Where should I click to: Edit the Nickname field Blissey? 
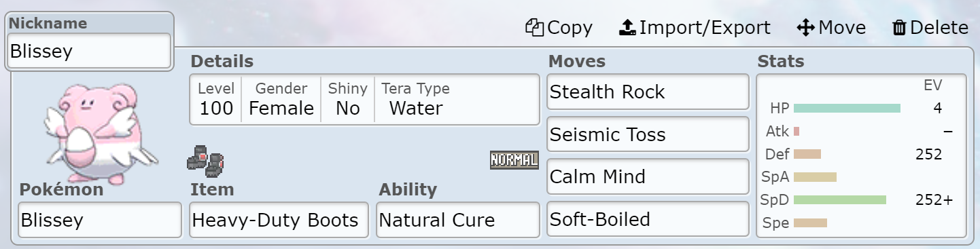point(89,51)
